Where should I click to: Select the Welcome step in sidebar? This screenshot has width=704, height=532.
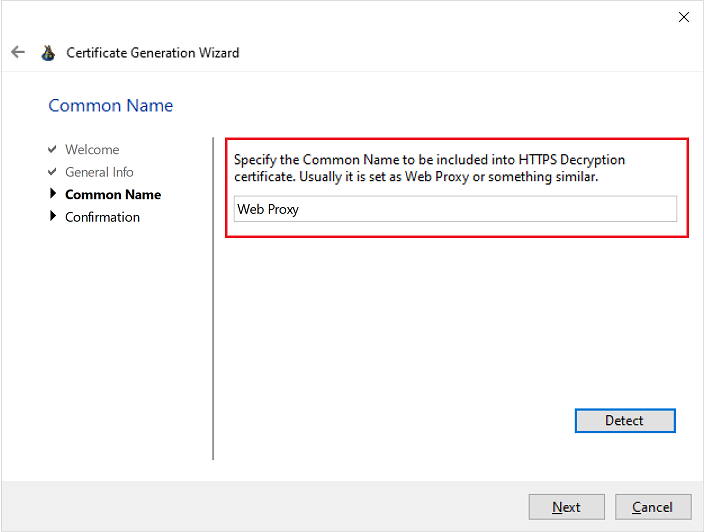(x=92, y=149)
